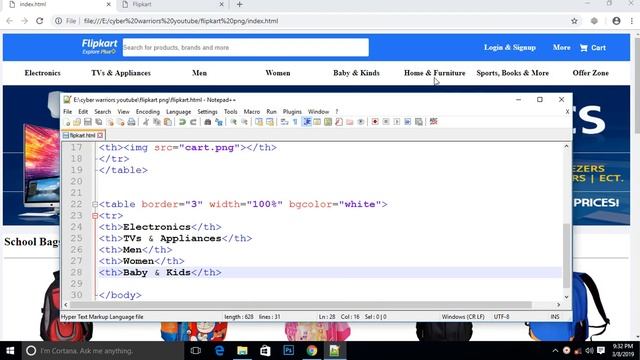Image resolution: width=640 pixels, height=360 pixels.
Task: Save the file with the toolbar Save icon
Action: click(88, 122)
